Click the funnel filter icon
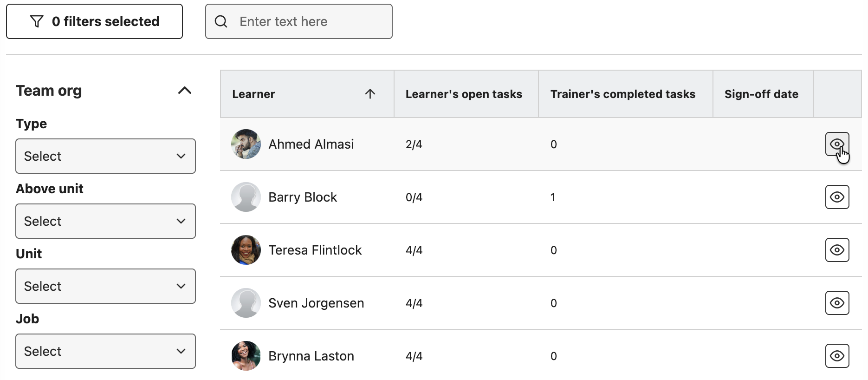Screen dimensions: 868x380 pos(37,21)
